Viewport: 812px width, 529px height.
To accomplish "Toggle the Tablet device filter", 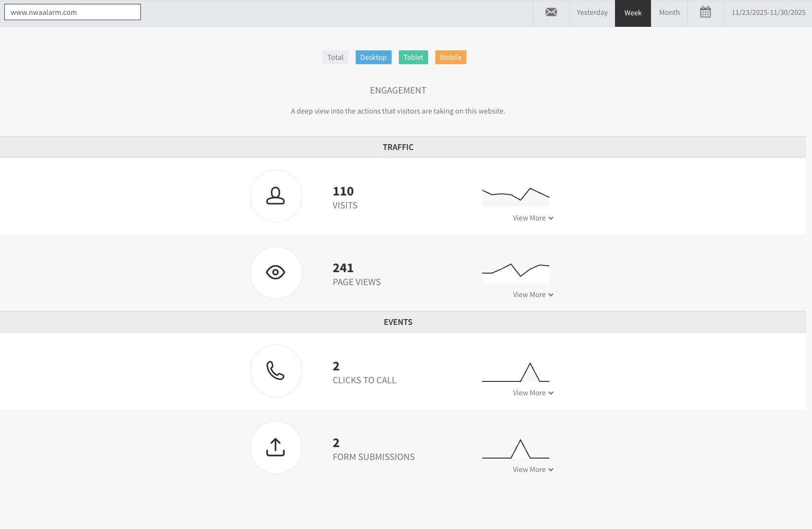I will click(413, 57).
